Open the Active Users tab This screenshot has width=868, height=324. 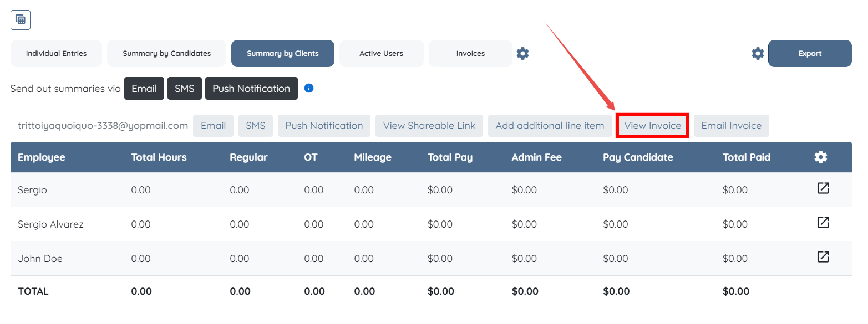pos(381,54)
